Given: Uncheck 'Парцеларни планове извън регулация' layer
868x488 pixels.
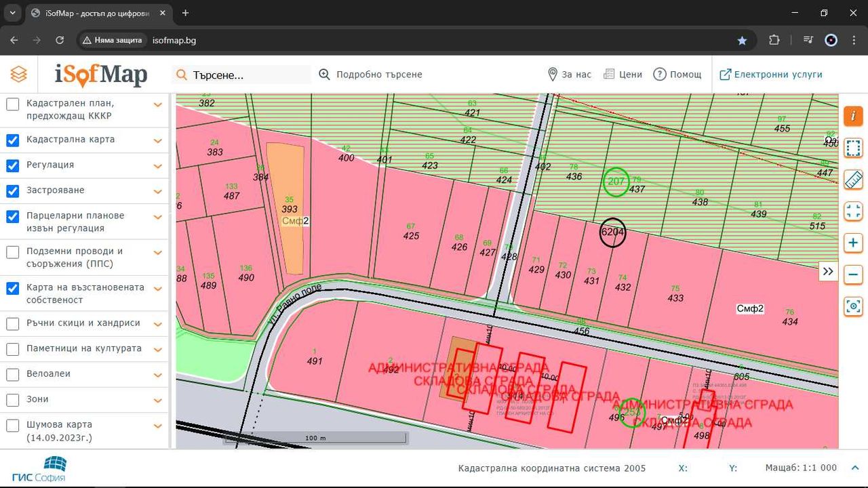Looking at the screenshot, I should point(13,216).
